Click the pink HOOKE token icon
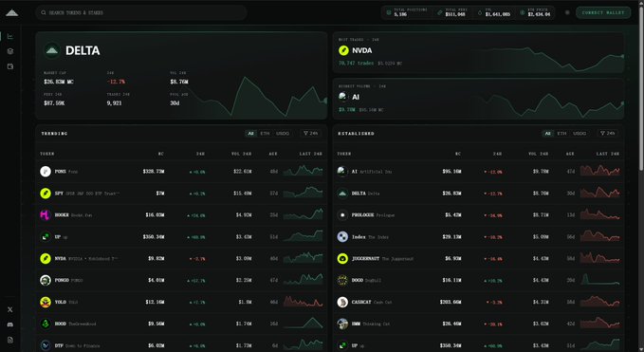Image resolution: width=644 pixels, height=352 pixels. [x=46, y=214]
